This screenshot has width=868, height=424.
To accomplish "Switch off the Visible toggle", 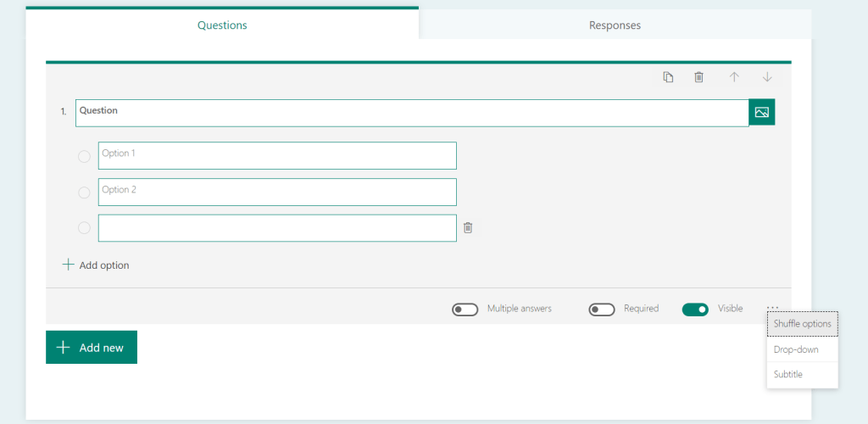I will click(x=695, y=310).
